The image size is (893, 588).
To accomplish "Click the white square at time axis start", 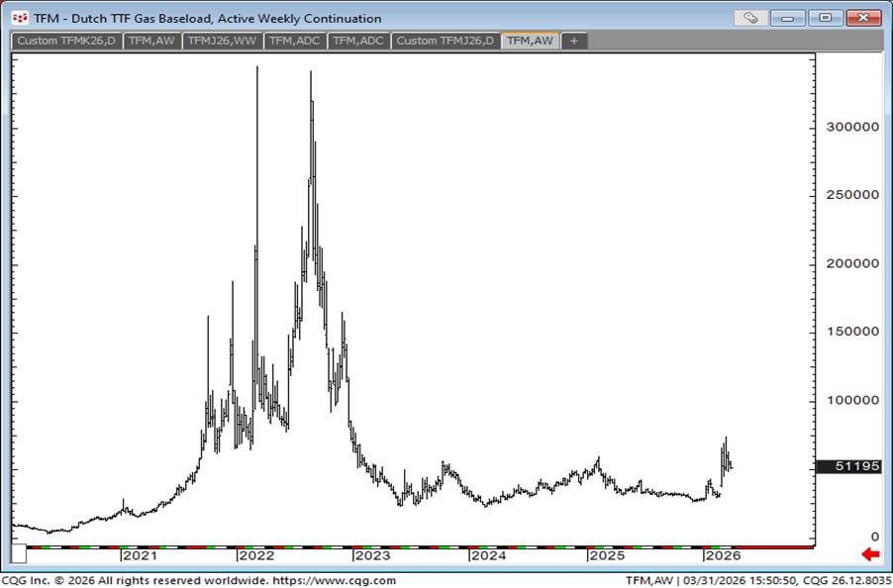I will coord(19,554).
